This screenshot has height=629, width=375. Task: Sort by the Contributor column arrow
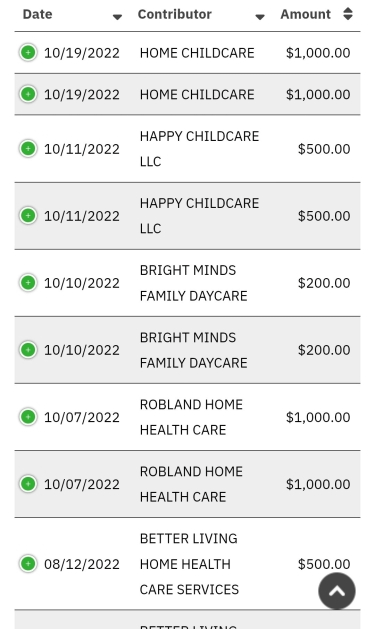(260, 17)
